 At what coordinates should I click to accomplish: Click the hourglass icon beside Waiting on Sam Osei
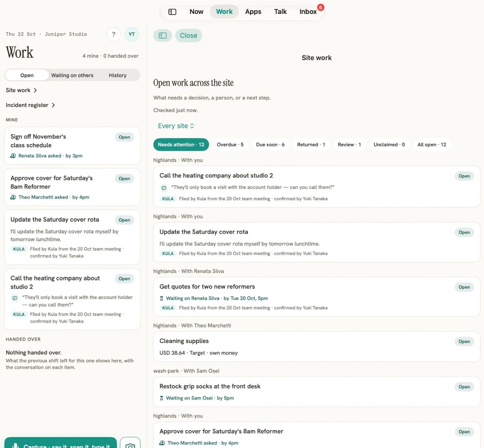click(x=161, y=398)
